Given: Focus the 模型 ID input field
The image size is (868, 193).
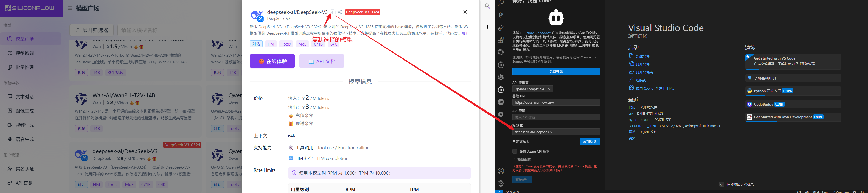Looking at the screenshot, I should point(556,132).
